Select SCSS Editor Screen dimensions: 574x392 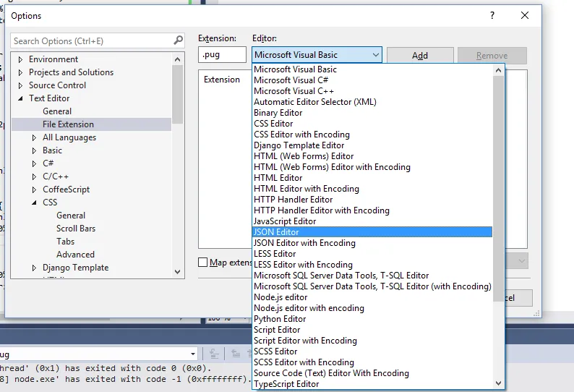pyautogui.click(x=372, y=351)
